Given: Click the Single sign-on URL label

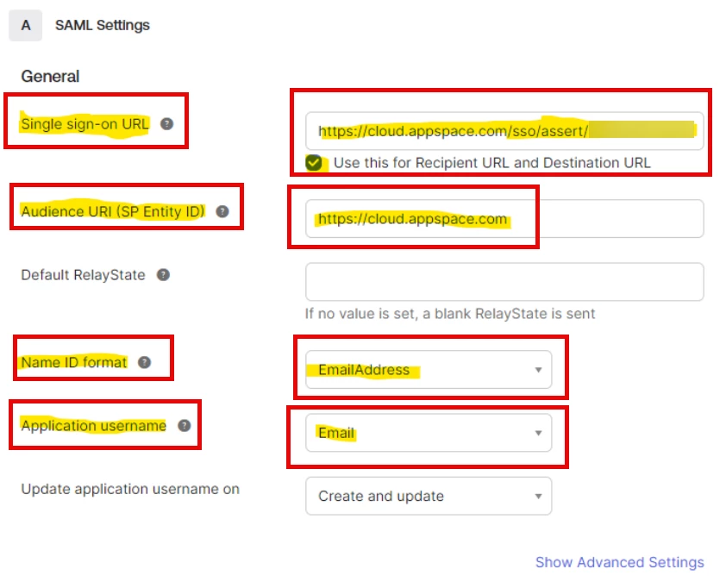Looking at the screenshot, I should pos(84,124).
